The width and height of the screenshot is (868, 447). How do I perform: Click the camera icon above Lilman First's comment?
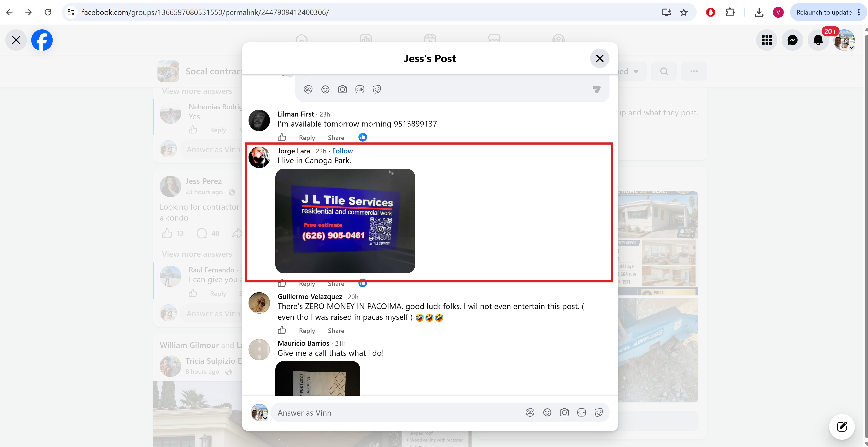342,89
